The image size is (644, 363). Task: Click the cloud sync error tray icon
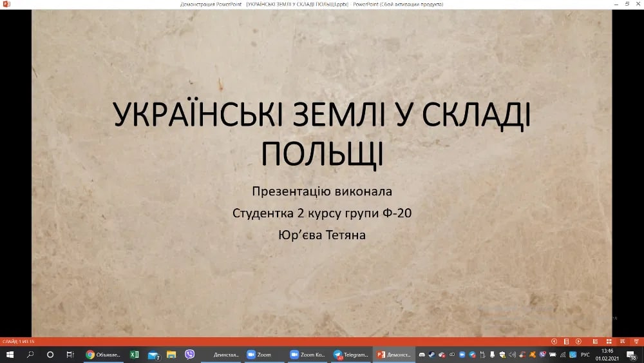[x=442, y=355]
